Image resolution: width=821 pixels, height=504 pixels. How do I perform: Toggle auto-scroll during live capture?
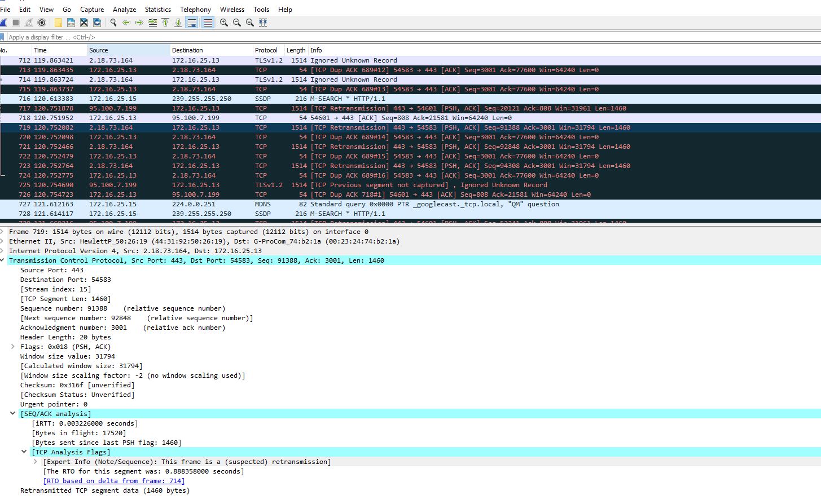(x=192, y=23)
